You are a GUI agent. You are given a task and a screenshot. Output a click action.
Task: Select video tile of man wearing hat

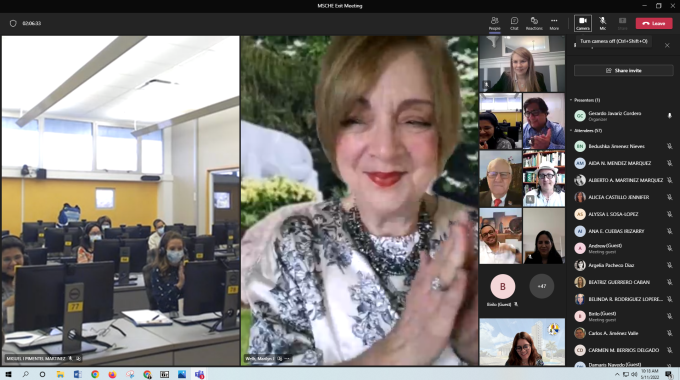544,178
